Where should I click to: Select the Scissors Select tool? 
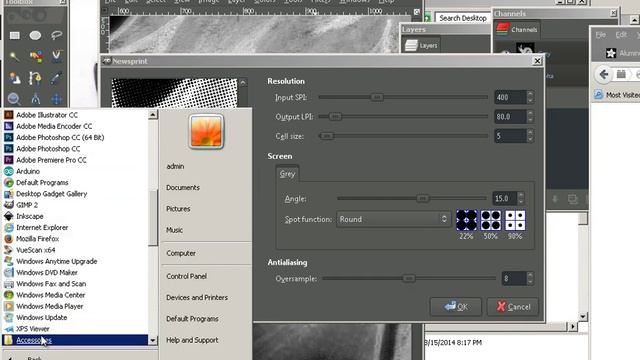[57, 56]
